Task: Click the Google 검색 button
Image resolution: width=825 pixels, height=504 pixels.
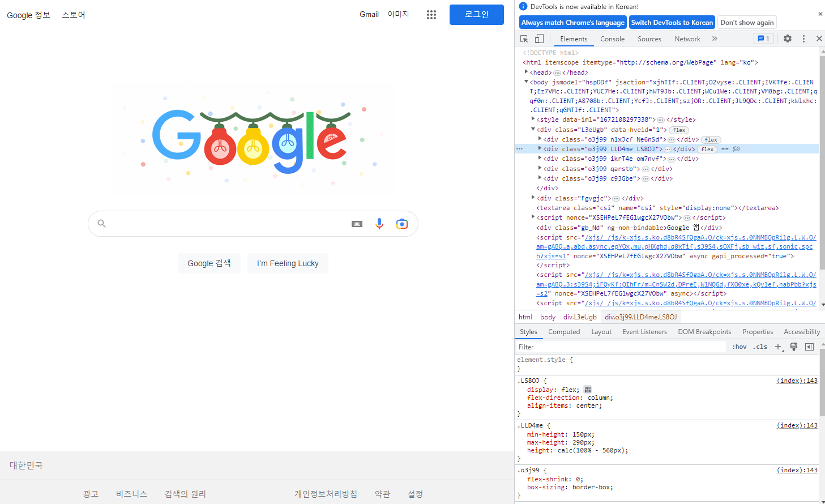Action: click(x=209, y=263)
